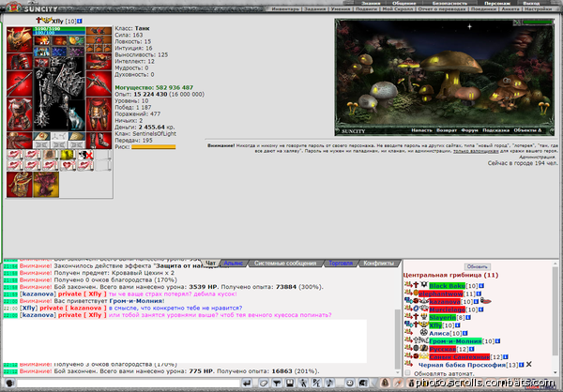Click player name Гром-и-Молния in the list
This screenshot has width=563, height=392.
click(455, 341)
